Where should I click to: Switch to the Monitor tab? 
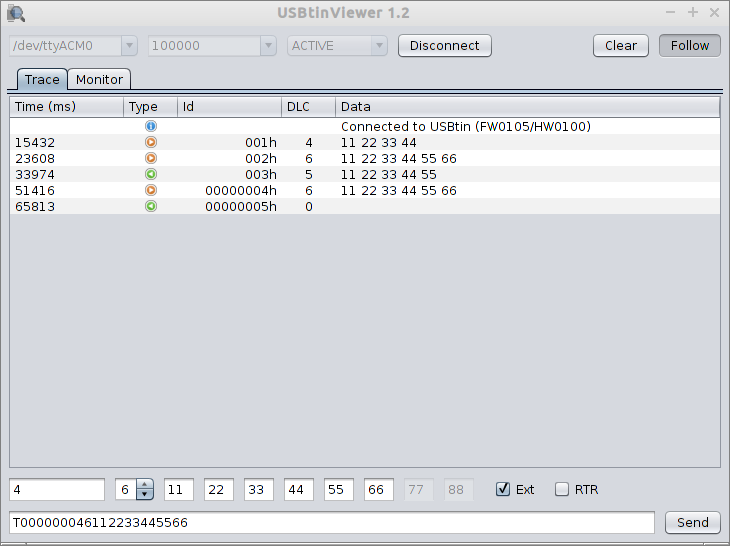[99, 80]
